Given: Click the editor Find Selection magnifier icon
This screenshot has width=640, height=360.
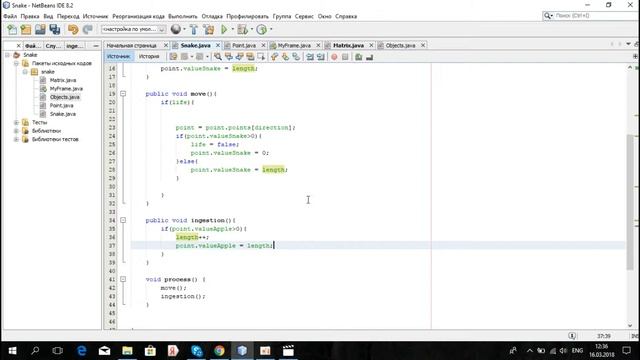Looking at the screenshot, I should coord(218,57).
